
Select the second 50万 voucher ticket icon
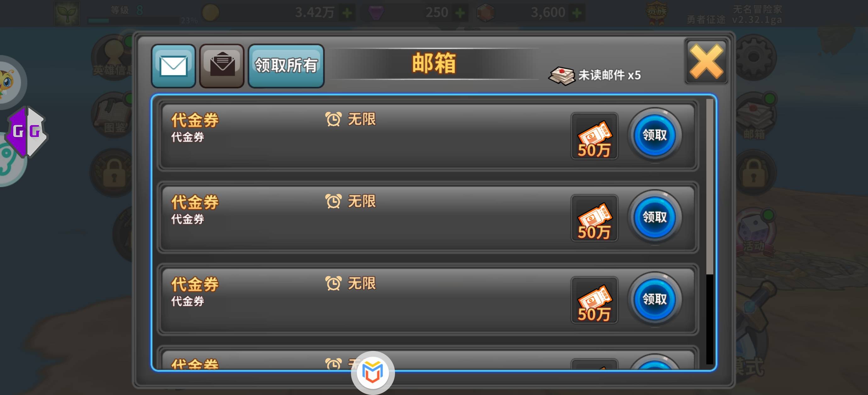point(594,218)
